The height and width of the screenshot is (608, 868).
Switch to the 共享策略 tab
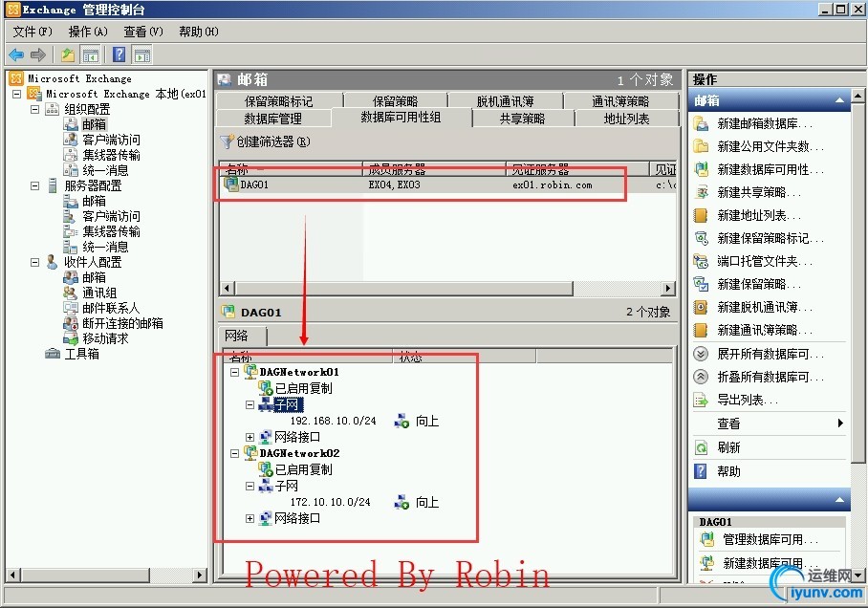click(522, 119)
